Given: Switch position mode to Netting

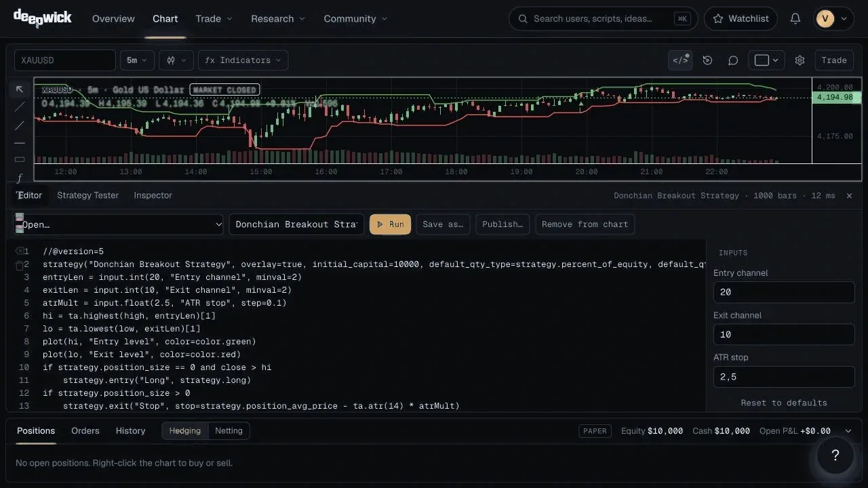Looking at the screenshot, I should [x=229, y=431].
